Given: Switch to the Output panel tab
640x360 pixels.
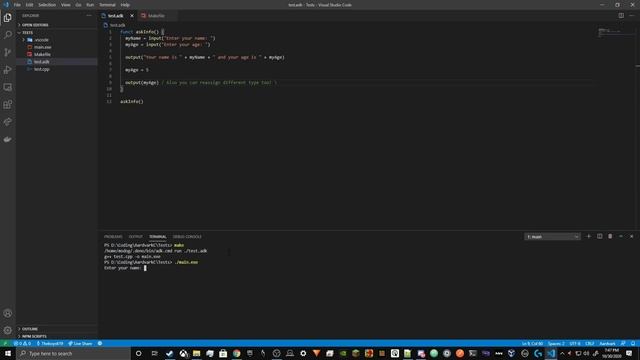Looking at the screenshot, I should (136, 237).
